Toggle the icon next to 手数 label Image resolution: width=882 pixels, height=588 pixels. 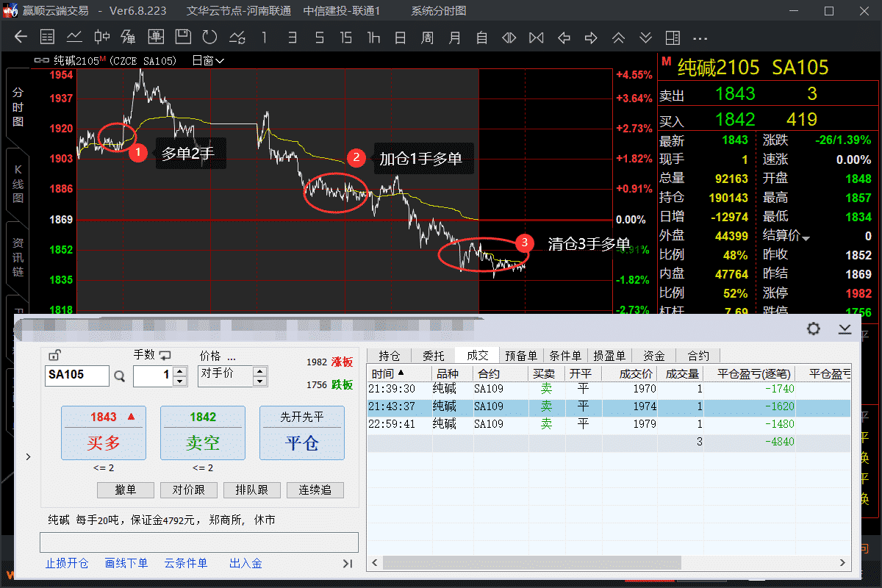165,355
